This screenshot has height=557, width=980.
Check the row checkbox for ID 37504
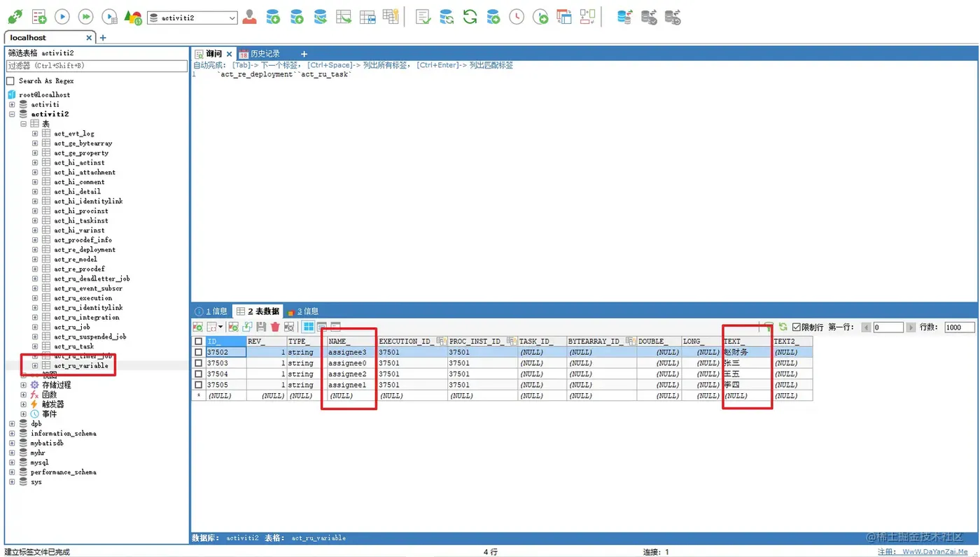tap(198, 374)
